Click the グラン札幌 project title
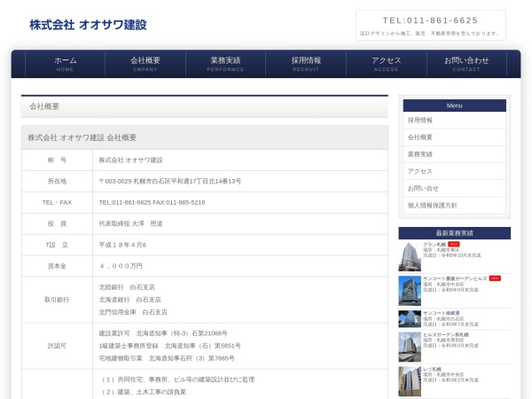The width and height of the screenshot is (532, 399). pos(434,245)
